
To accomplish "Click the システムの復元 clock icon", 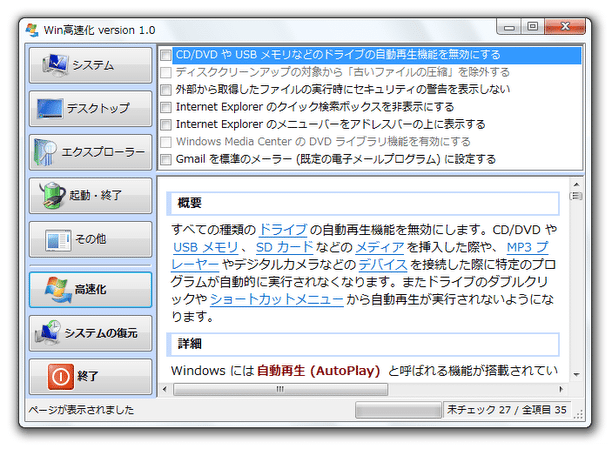I will [48, 333].
